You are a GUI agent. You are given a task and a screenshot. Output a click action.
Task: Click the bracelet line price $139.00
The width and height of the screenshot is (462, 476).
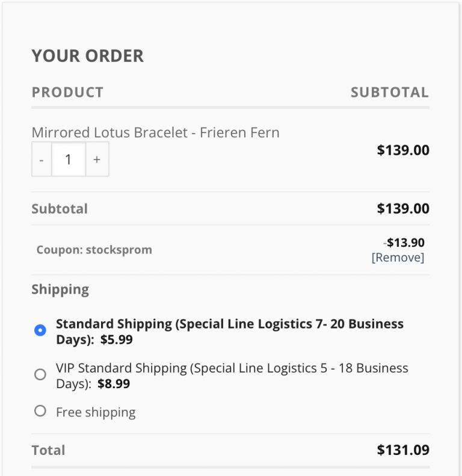pos(403,150)
